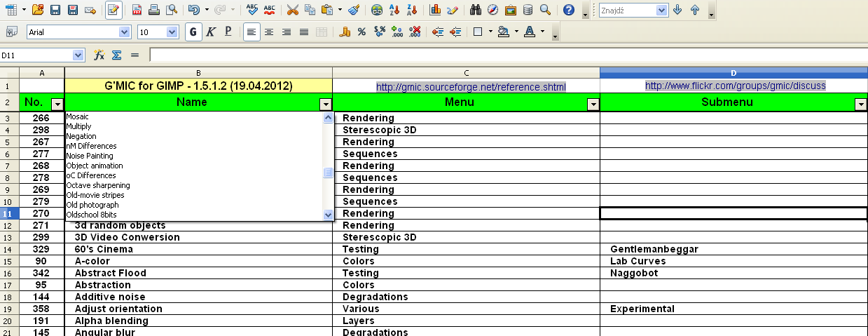868x336 pixels.
Task: Open the Styles and Formatting window
Action: pyautogui.click(x=12, y=32)
